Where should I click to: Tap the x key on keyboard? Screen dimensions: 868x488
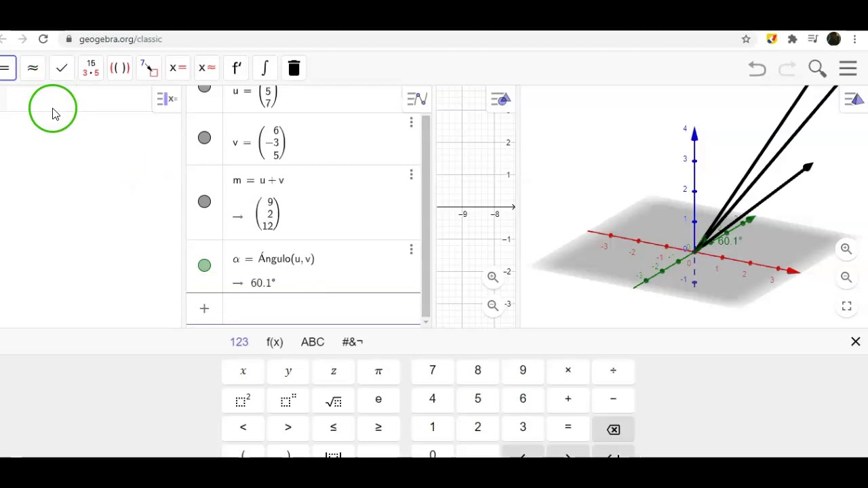pos(243,371)
